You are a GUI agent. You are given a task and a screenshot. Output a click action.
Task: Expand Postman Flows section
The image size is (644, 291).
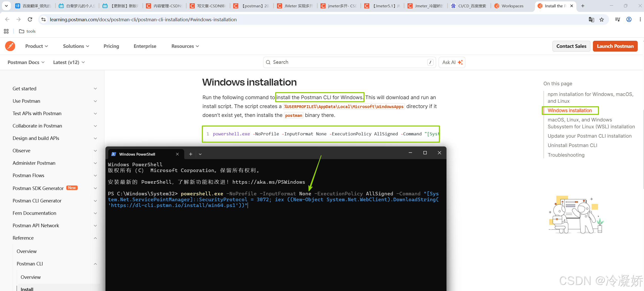coord(55,175)
